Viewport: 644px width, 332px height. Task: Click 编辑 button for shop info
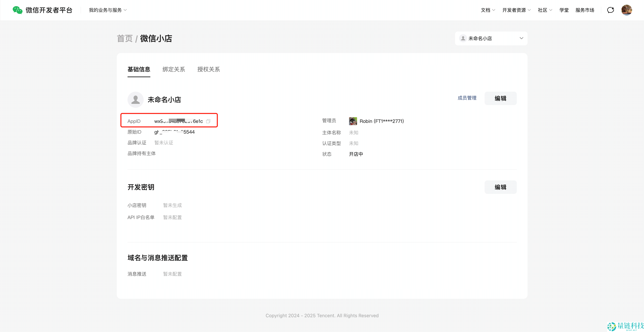(x=501, y=98)
